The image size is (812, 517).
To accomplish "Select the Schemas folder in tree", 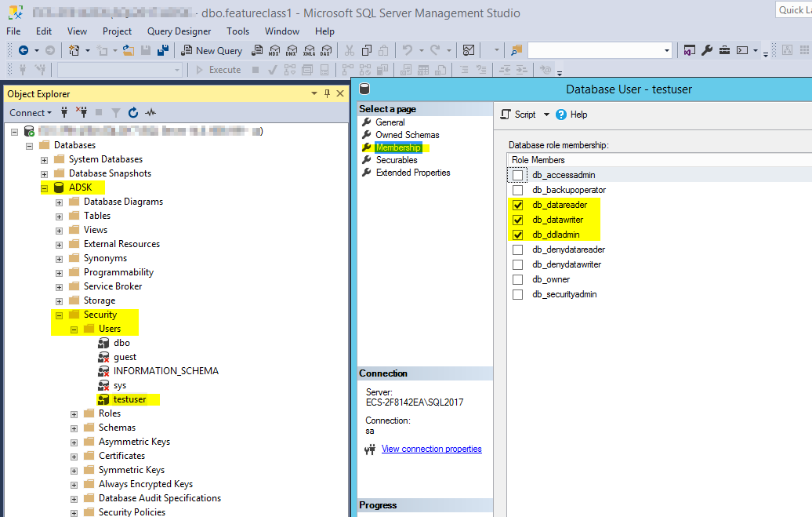I will (117, 428).
